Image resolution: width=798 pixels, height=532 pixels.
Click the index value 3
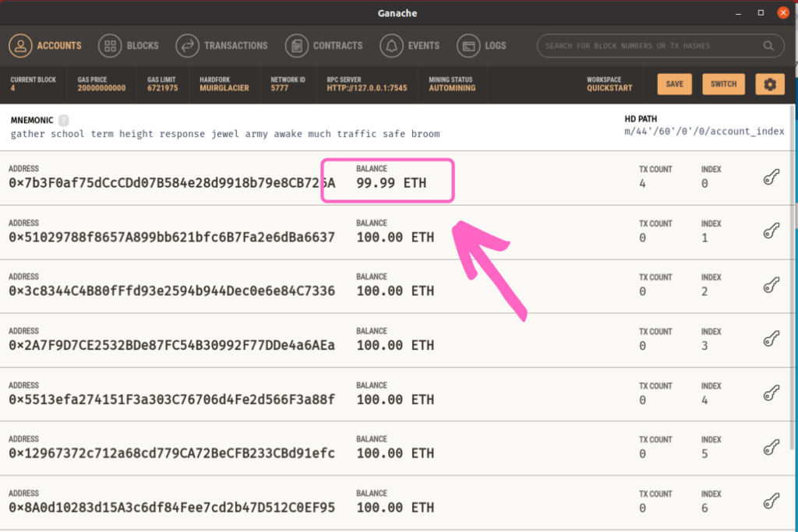pos(704,346)
